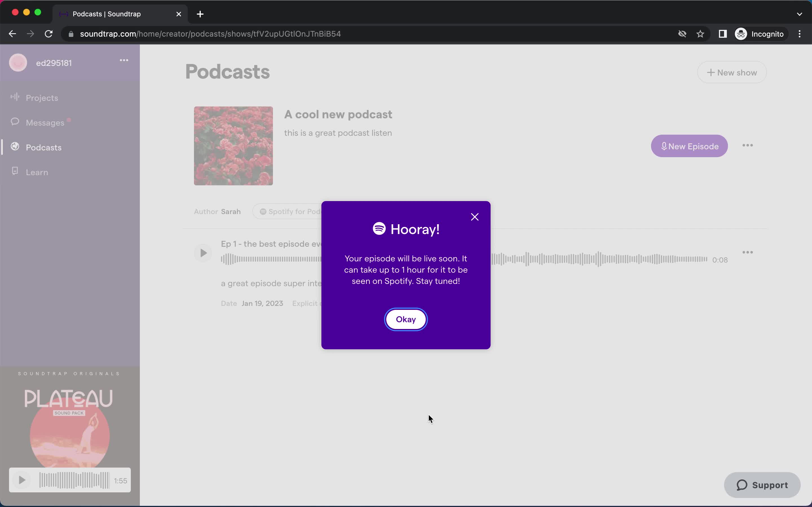Expand episode options with three-dot menu

click(748, 252)
